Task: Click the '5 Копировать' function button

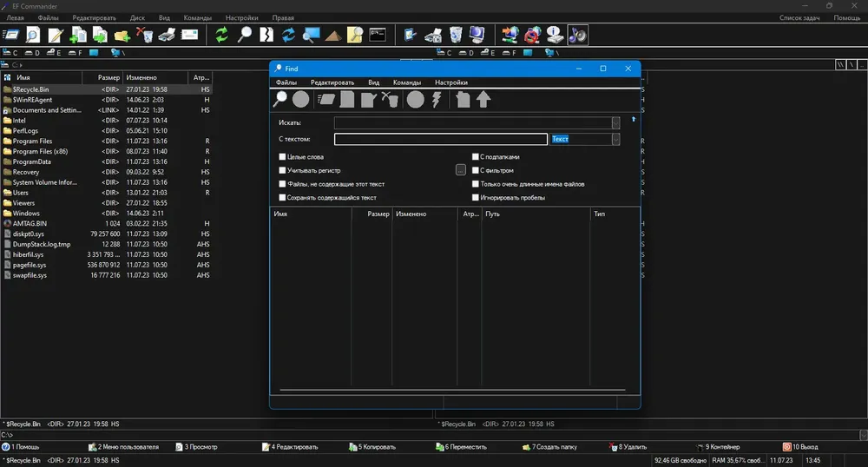Action: [x=372, y=447]
